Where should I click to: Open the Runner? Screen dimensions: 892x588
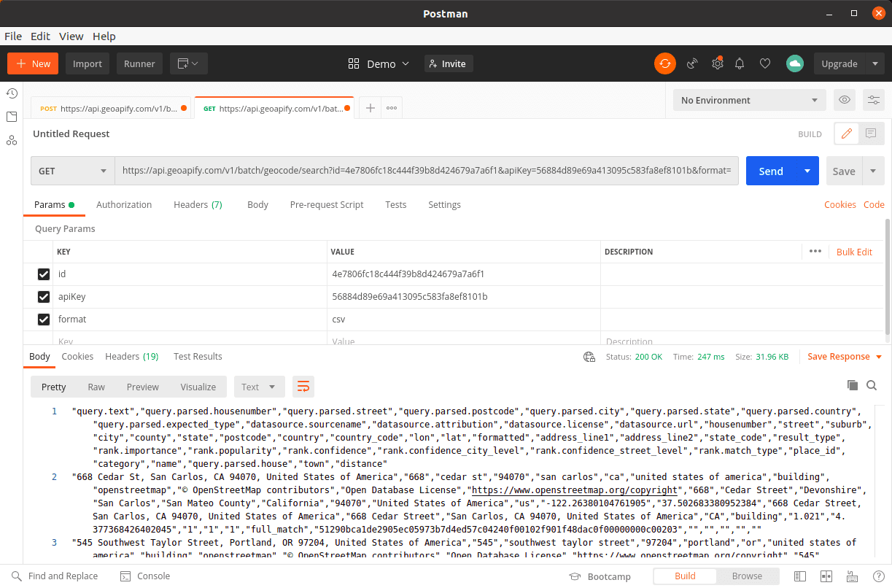pos(139,63)
